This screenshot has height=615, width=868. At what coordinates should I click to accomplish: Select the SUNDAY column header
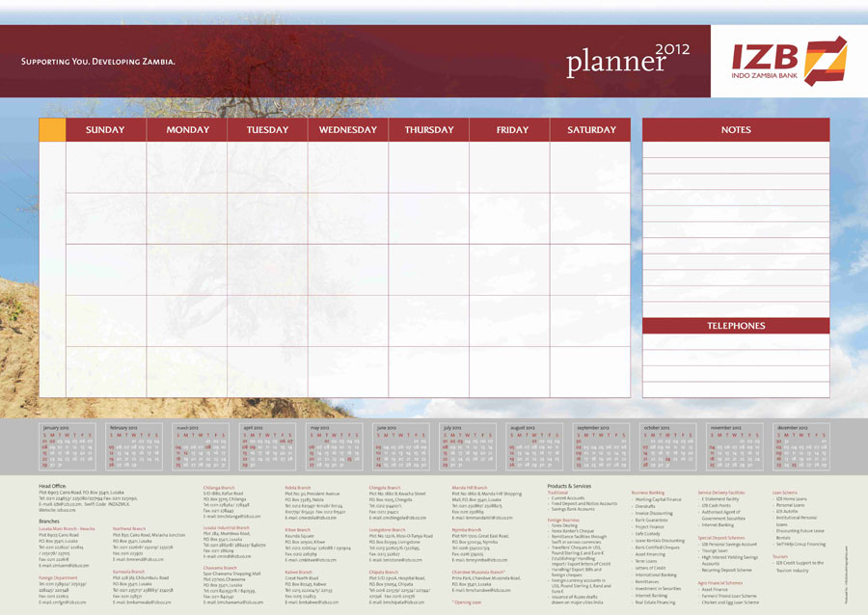pos(105,130)
